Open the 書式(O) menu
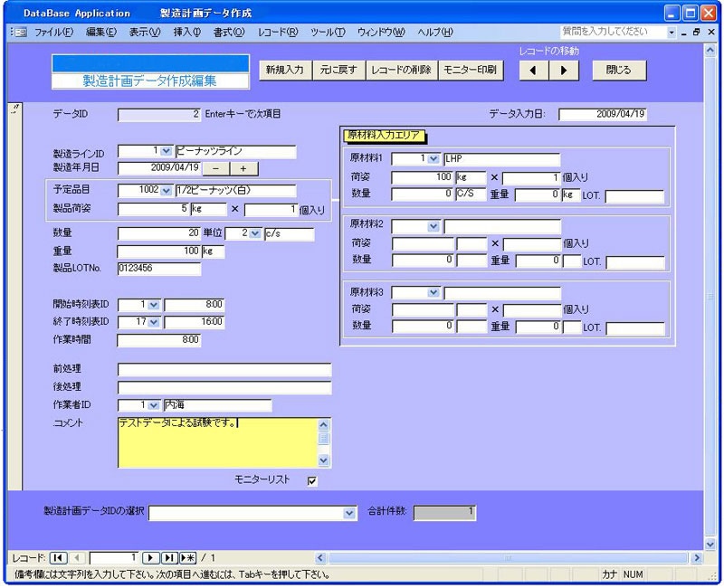The image size is (724, 588). [x=229, y=33]
